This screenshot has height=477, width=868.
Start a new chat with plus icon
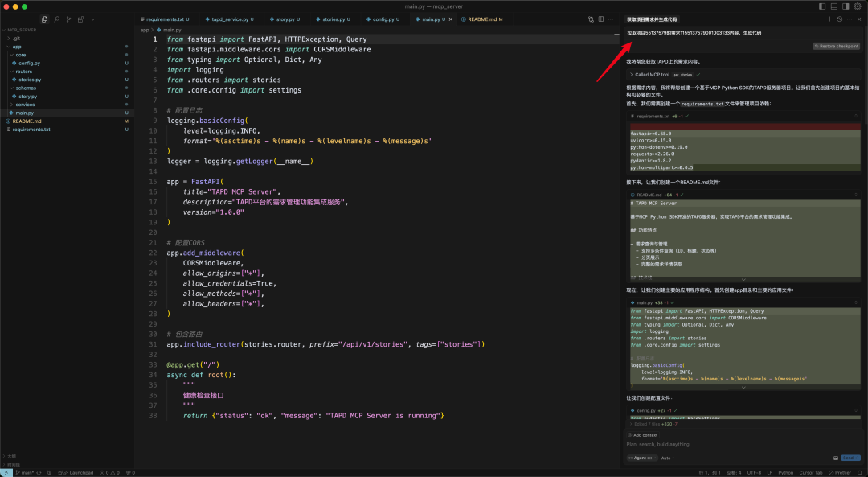829,19
